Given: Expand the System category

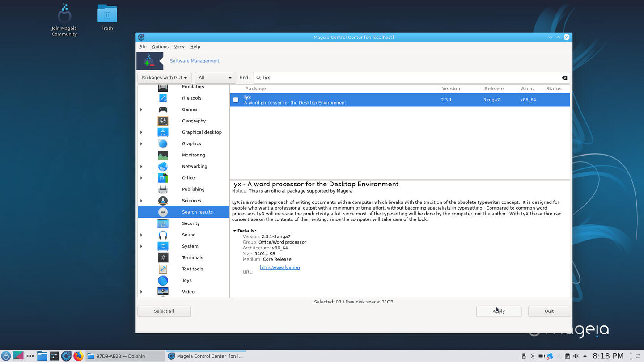Looking at the screenshot, I should point(141,246).
